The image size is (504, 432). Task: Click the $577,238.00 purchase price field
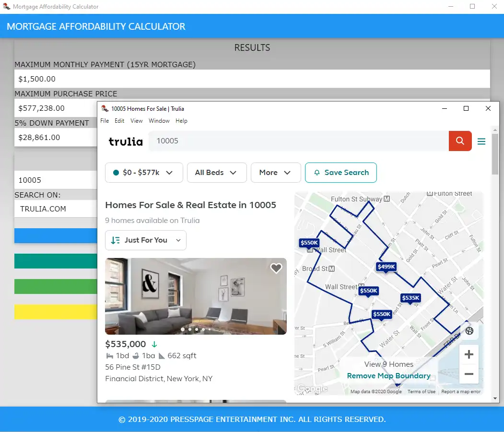pos(56,108)
